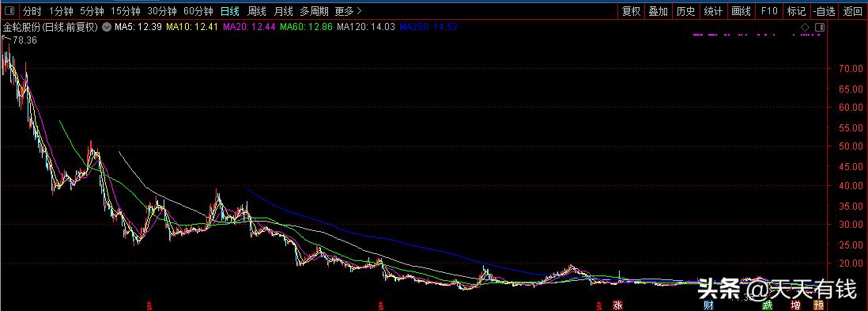The width and height of the screenshot is (868, 311).
Task: Select the 60分钟 period tab
Action: 198,11
